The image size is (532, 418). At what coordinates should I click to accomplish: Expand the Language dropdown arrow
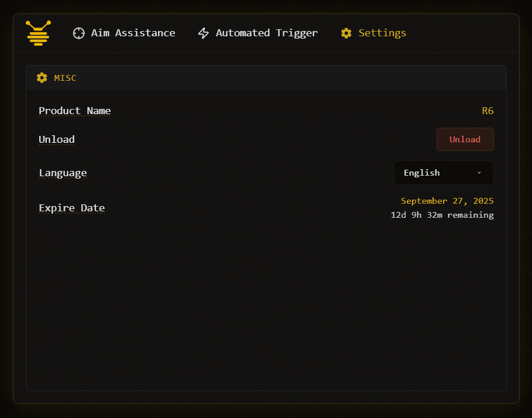[x=479, y=173]
